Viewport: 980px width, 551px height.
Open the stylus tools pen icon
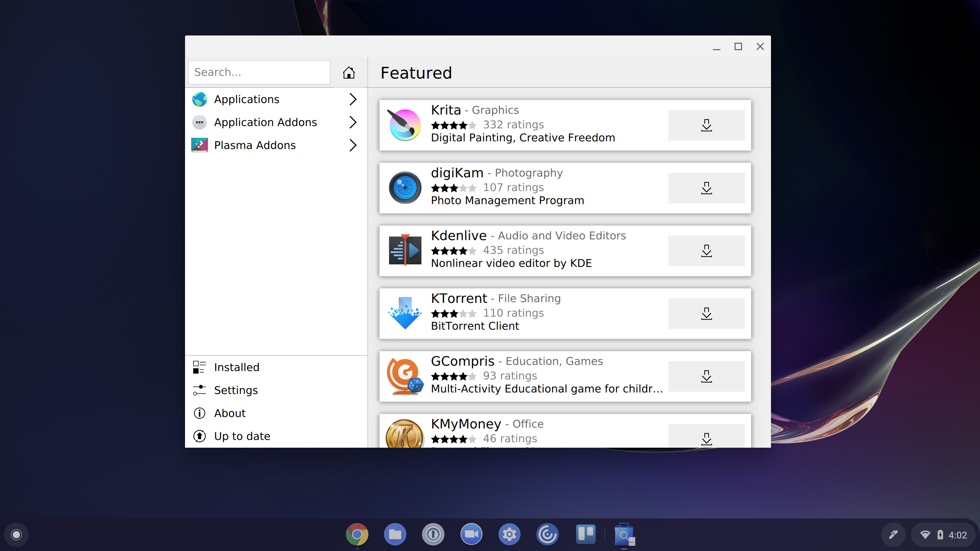tap(893, 535)
